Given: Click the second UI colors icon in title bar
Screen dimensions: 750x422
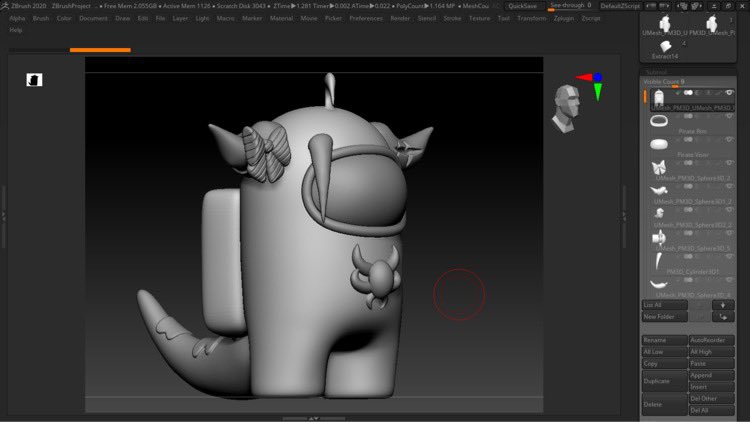Looking at the screenshot, I should pos(696,6).
